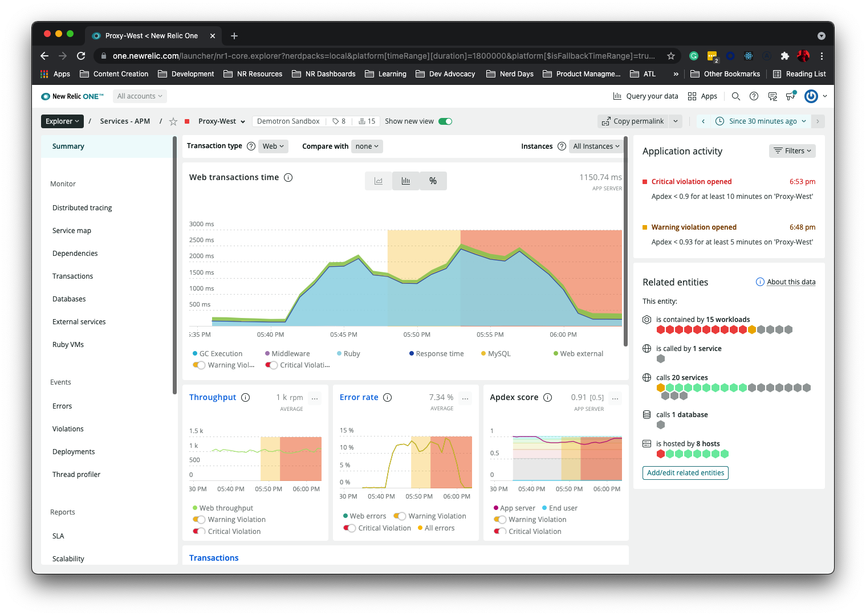This screenshot has width=866, height=616.
Task: Expand the Copy permalink options arrow
Action: tap(676, 121)
